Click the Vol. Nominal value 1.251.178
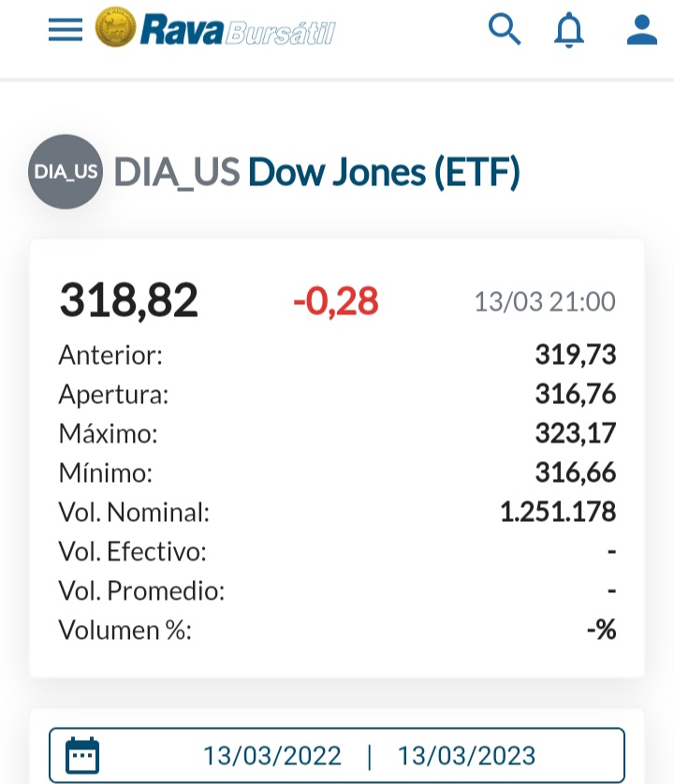This screenshot has height=784, width=674. click(x=559, y=513)
